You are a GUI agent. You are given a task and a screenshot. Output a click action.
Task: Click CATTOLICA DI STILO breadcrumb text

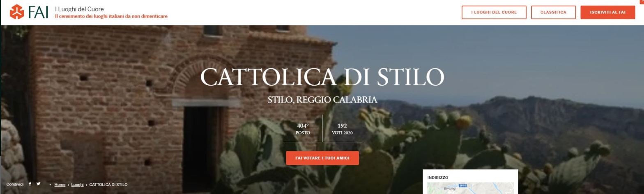point(108,185)
